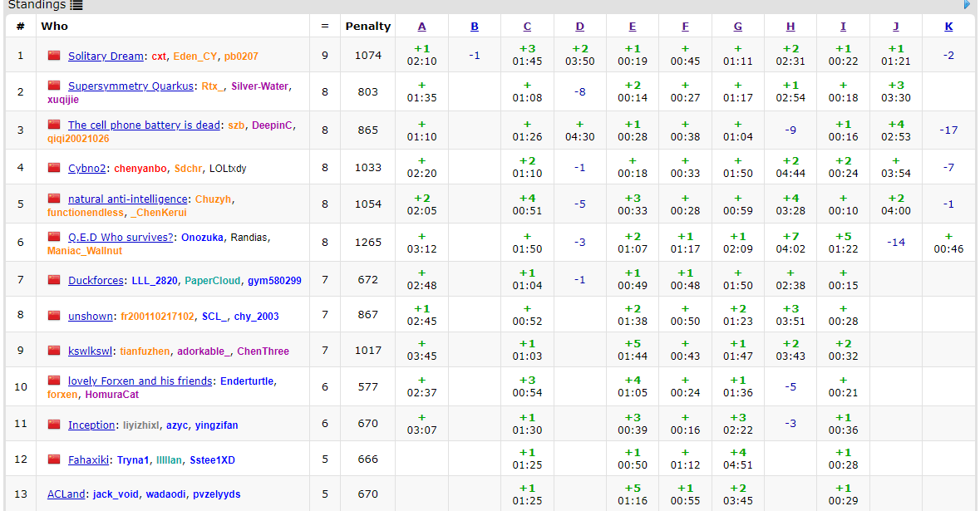Click the flag icon beside Solitary Dream
Screen dimensions: 980x511
pos(54,56)
